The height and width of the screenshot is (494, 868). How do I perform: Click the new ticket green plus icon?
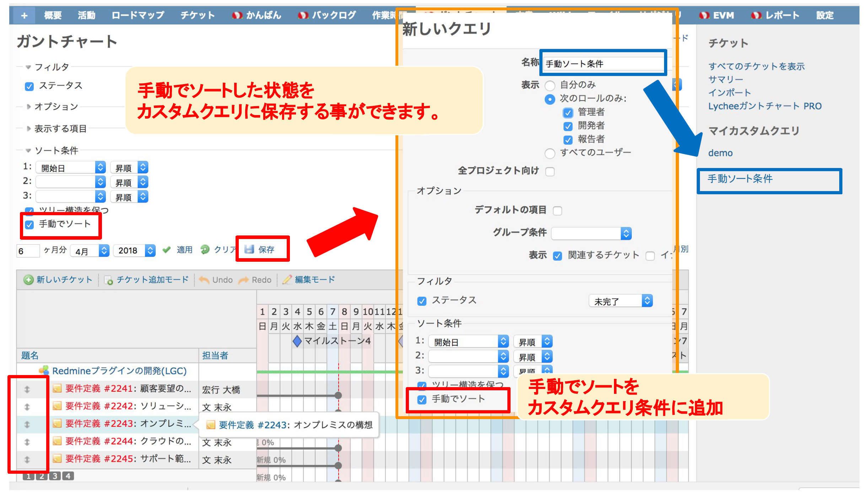coord(28,280)
